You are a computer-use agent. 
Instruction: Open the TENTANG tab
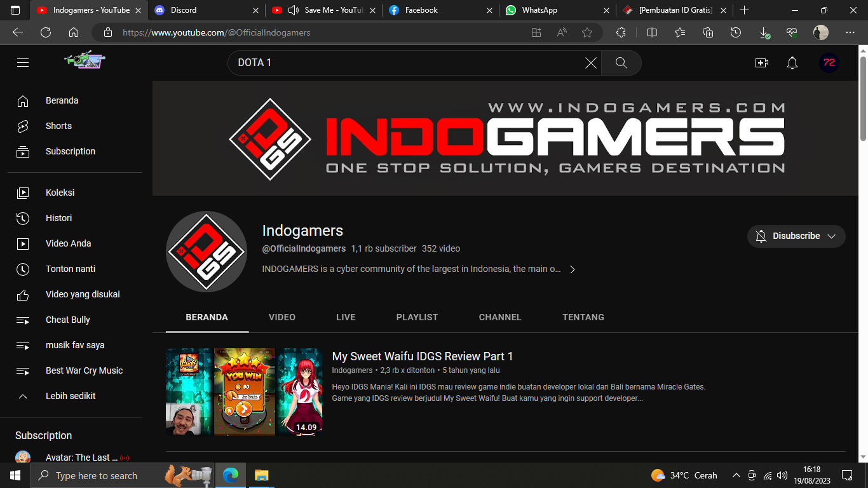click(x=583, y=317)
